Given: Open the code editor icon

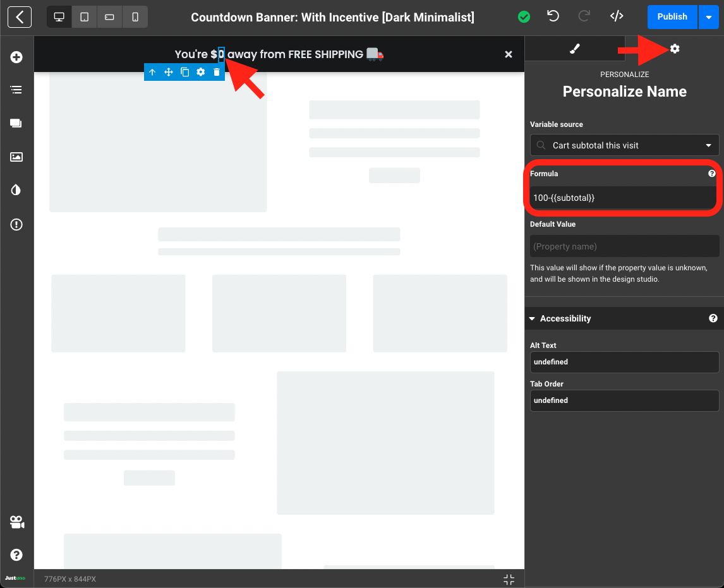Looking at the screenshot, I should point(617,17).
